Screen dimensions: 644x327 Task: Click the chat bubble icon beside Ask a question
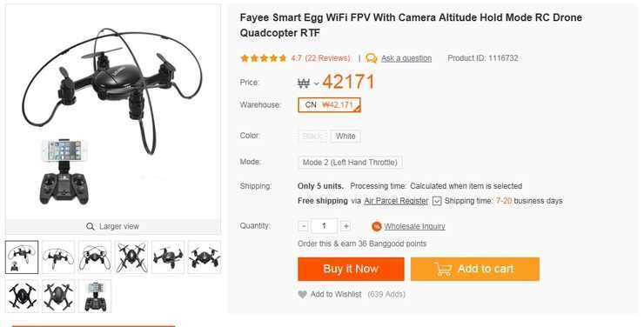coord(372,58)
